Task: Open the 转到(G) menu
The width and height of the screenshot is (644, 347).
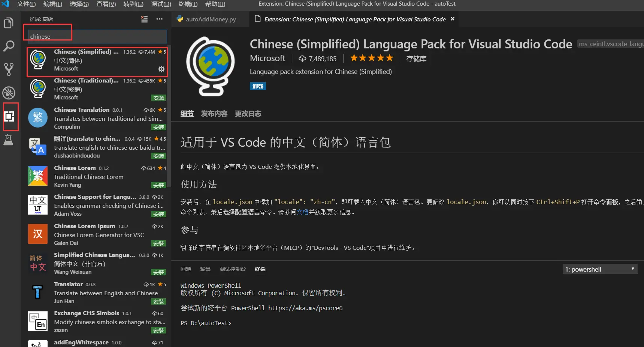Action: [x=133, y=4]
